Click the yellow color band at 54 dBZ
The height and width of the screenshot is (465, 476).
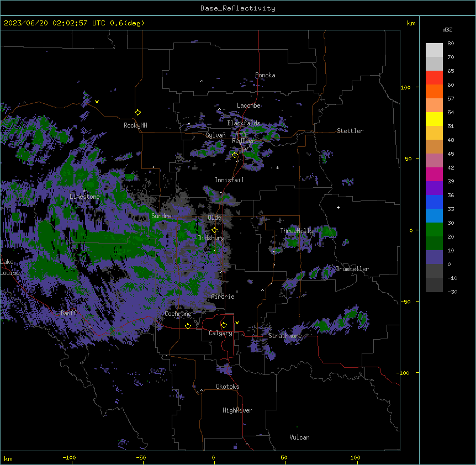coord(434,119)
